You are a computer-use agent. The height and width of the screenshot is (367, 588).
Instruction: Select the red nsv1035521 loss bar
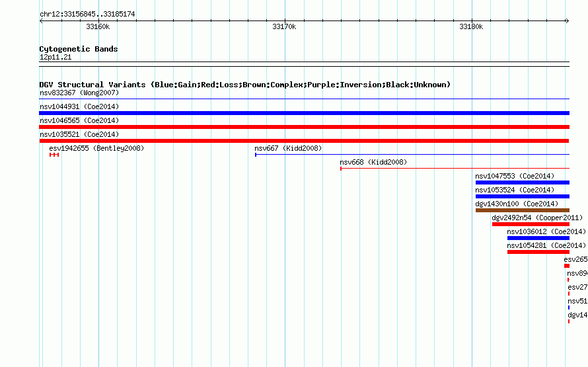[x=304, y=141]
